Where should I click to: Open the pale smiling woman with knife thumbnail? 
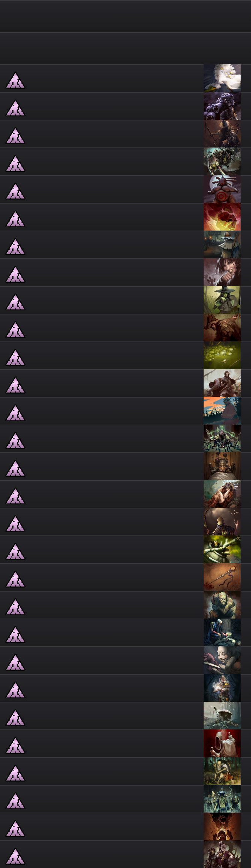pyautogui.click(x=222, y=660)
